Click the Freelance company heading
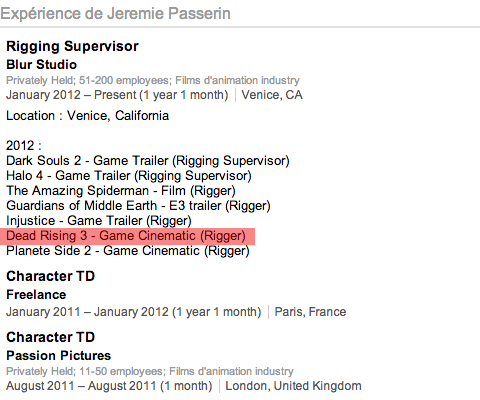Screen dimensions: 480x400 click(36, 295)
